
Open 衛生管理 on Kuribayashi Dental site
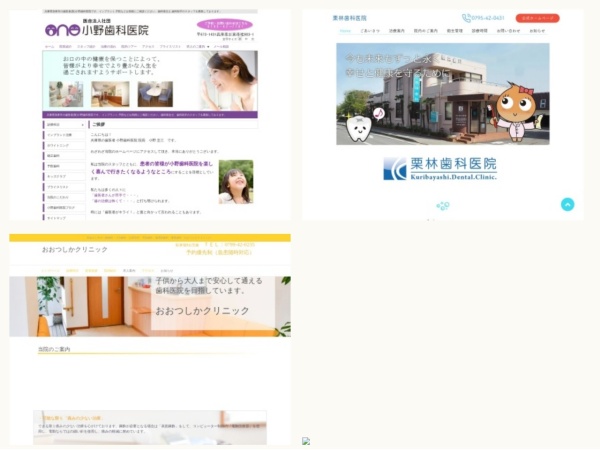click(x=455, y=31)
